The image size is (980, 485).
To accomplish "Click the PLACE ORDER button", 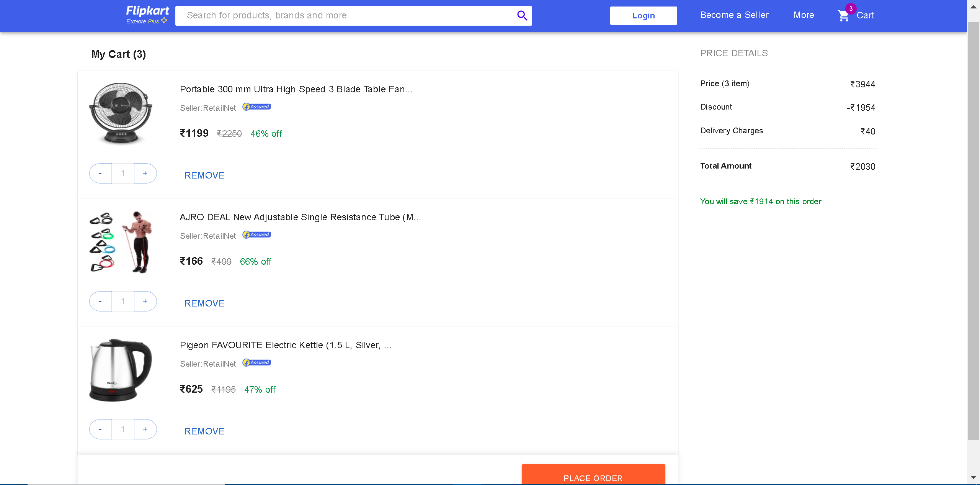I will click(593, 475).
